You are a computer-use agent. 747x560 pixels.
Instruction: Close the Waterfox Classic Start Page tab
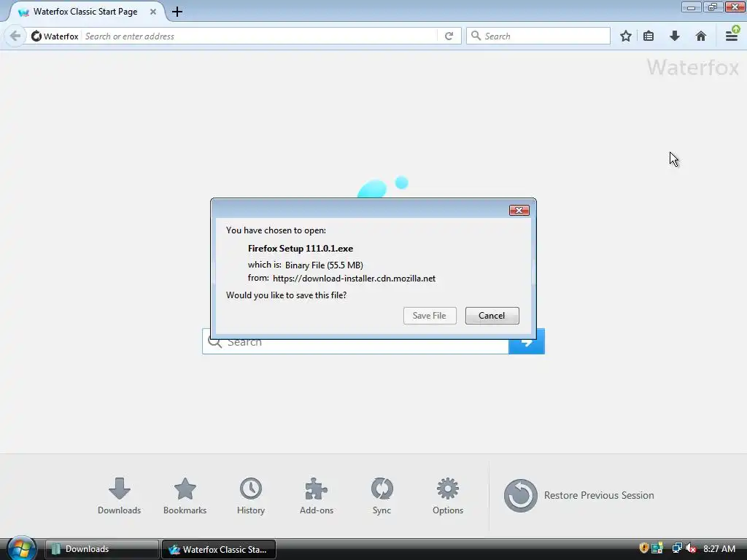153,12
